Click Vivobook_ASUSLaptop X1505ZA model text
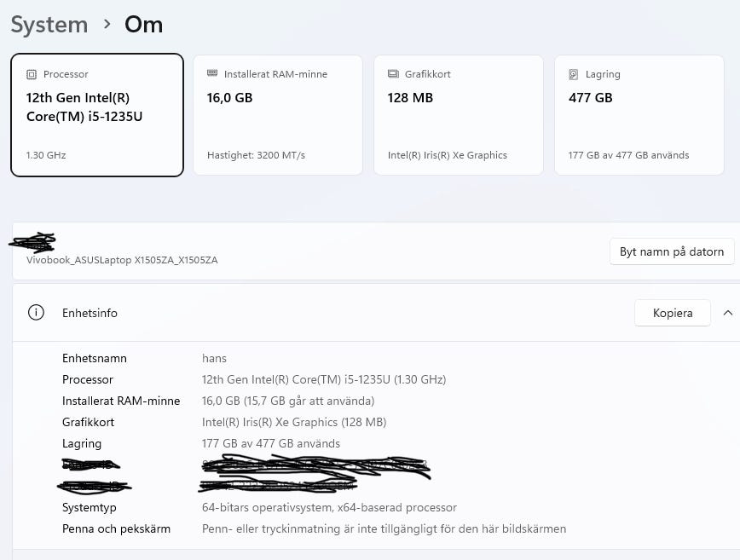 point(122,260)
